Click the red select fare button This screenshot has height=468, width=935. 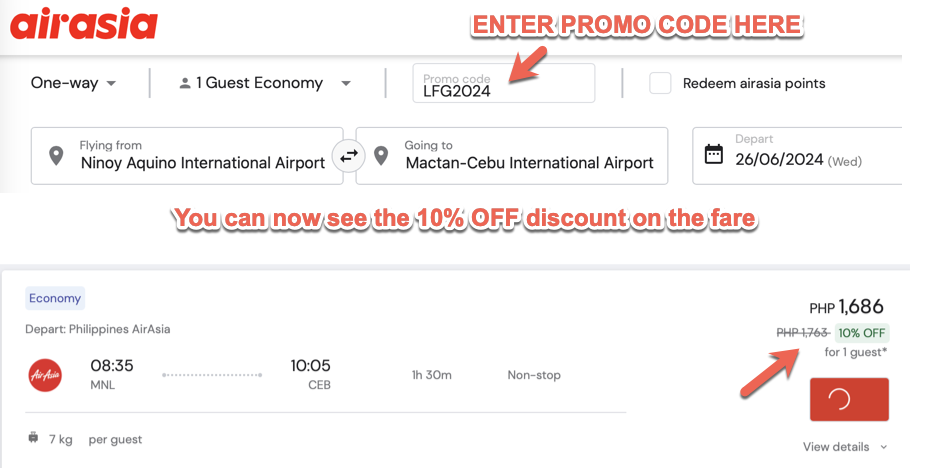tap(849, 399)
